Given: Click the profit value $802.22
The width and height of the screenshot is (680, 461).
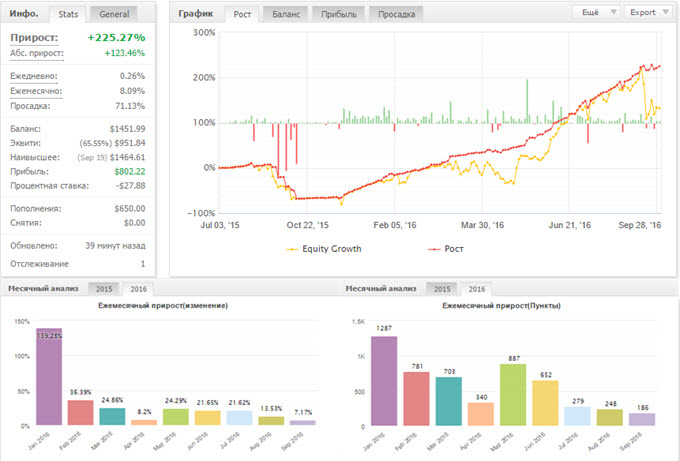Looking at the screenshot, I should [x=130, y=172].
